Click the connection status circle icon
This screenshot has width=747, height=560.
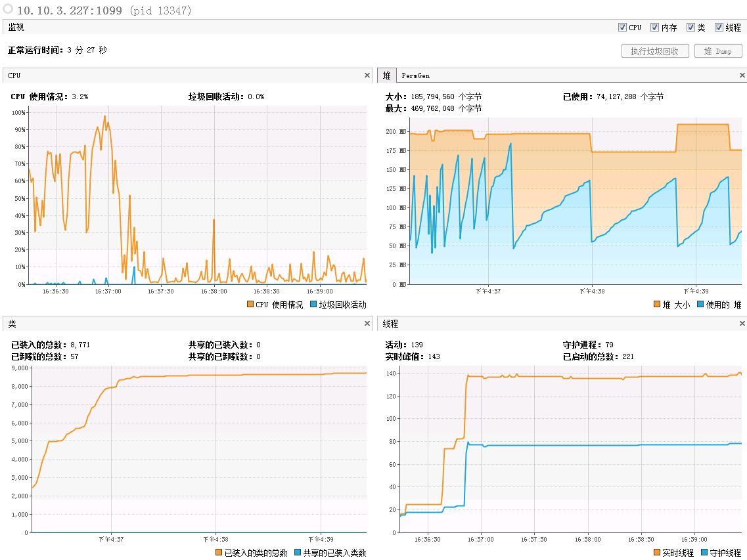pyautogui.click(x=8, y=9)
